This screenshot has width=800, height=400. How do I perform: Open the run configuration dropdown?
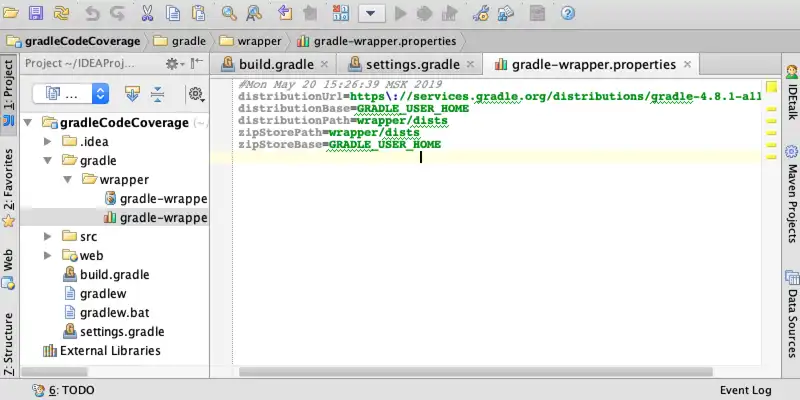(372, 13)
